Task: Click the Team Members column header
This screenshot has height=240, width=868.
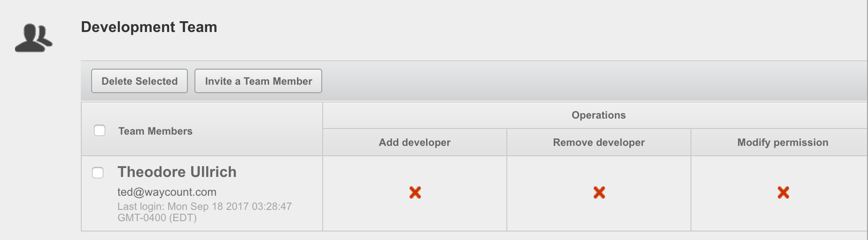Action: pos(155,131)
